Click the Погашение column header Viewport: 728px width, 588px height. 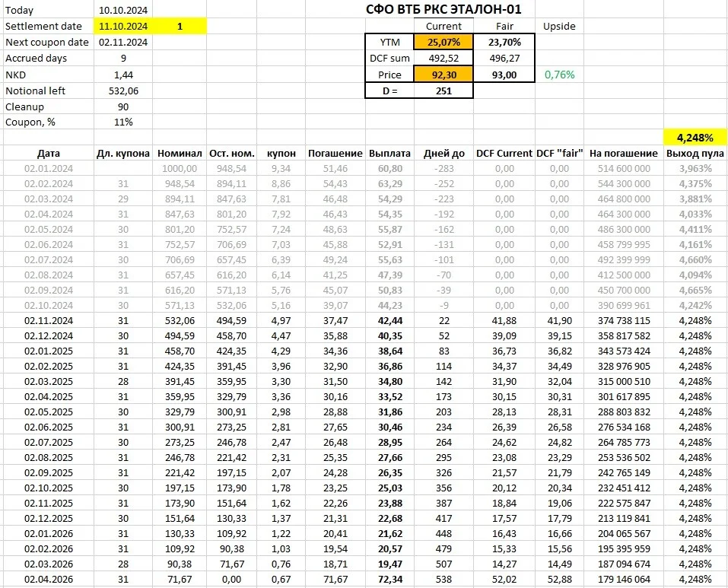tap(335, 154)
